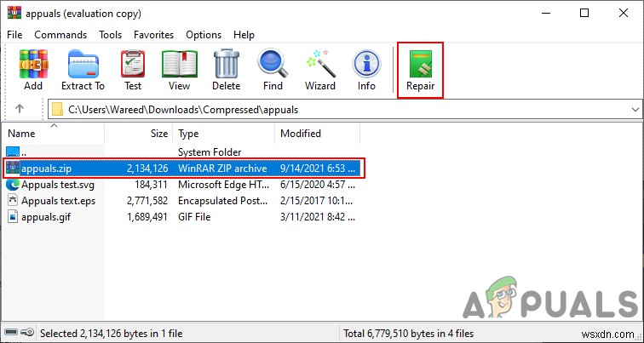This screenshot has width=644, height=343.
Task: Click the WinRAR title bar icon
Action: 14,13
